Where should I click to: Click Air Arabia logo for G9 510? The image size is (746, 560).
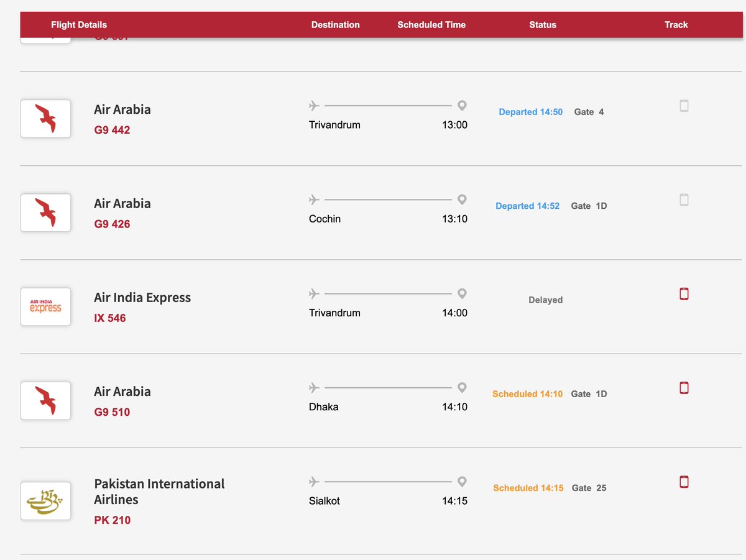45,401
